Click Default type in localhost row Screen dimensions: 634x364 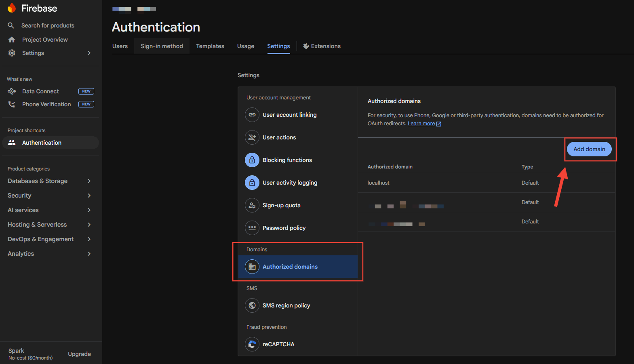530,183
